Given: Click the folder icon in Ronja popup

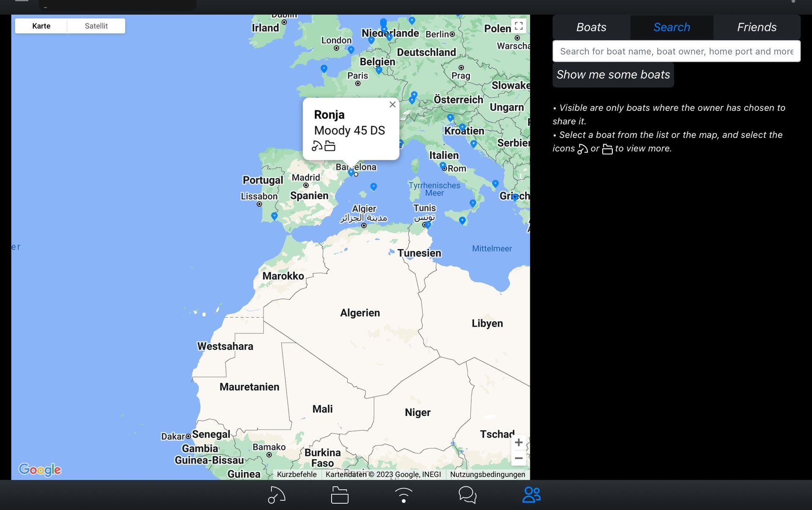Looking at the screenshot, I should pyautogui.click(x=330, y=146).
